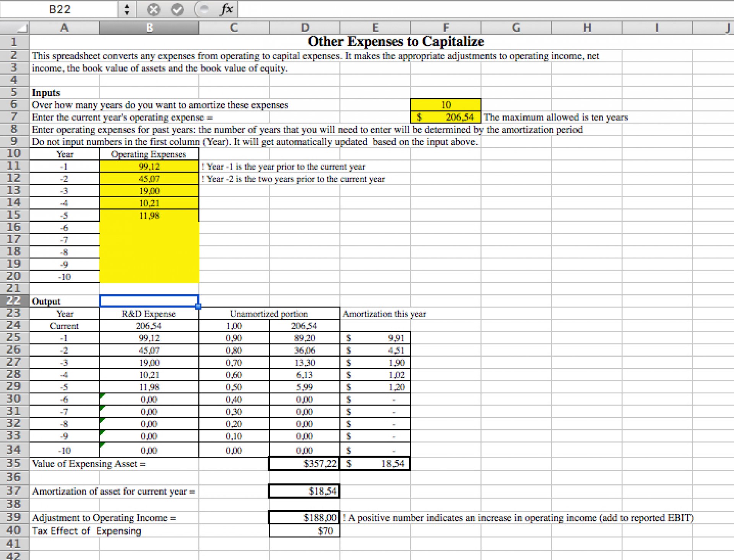Select row 35 header
This screenshot has height=560, width=734.
tap(15, 463)
